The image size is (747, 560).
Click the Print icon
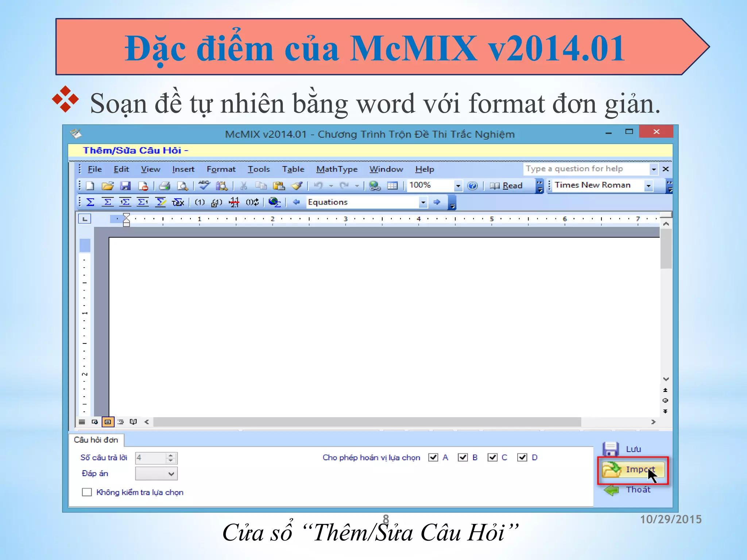tap(165, 186)
